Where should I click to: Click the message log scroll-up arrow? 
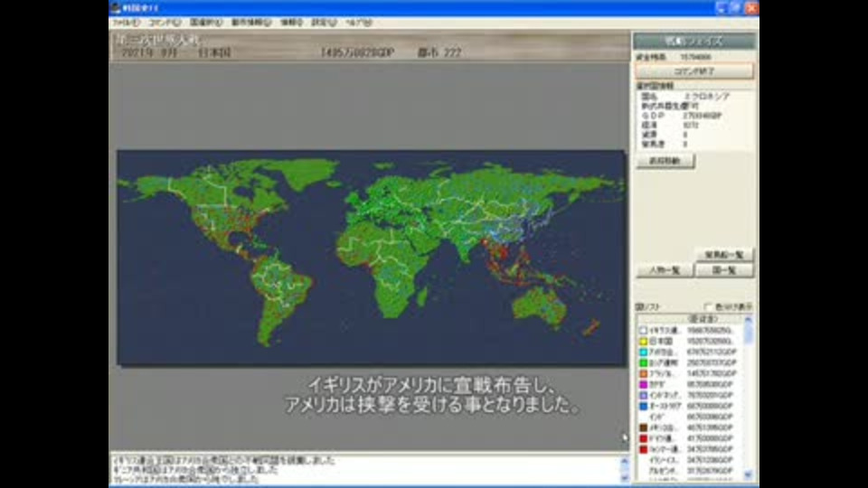(x=625, y=460)
